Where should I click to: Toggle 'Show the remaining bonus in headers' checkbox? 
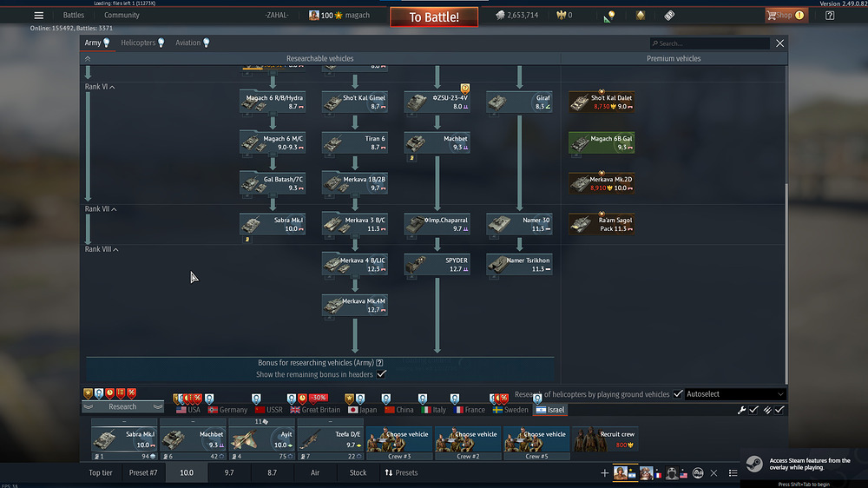[x=381, y=374]
